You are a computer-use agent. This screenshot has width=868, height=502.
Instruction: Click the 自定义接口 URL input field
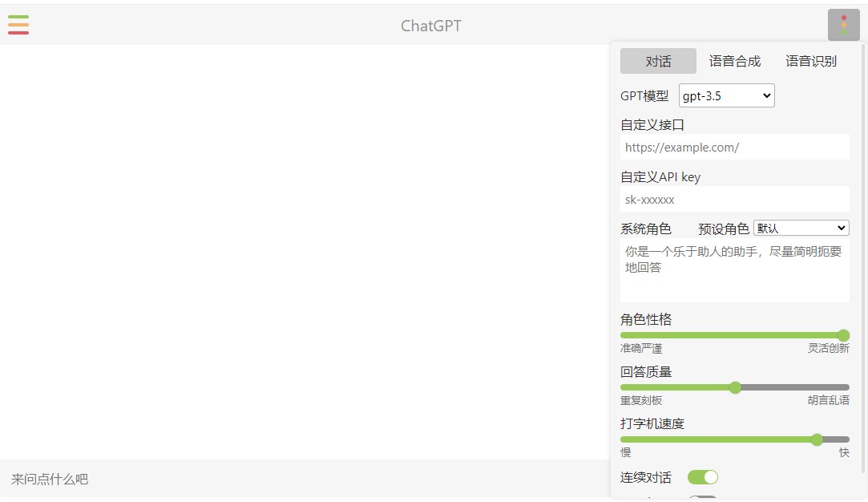(734, 147)
